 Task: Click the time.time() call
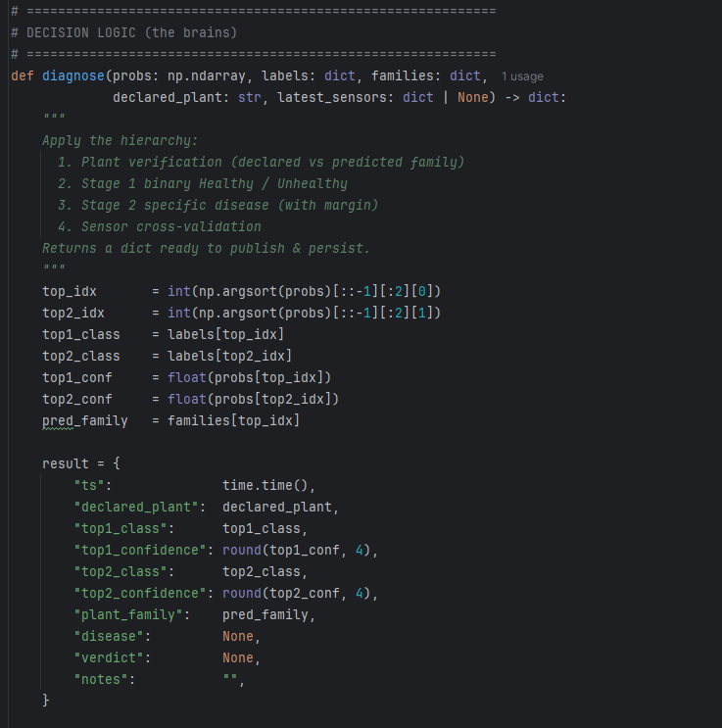265,485
